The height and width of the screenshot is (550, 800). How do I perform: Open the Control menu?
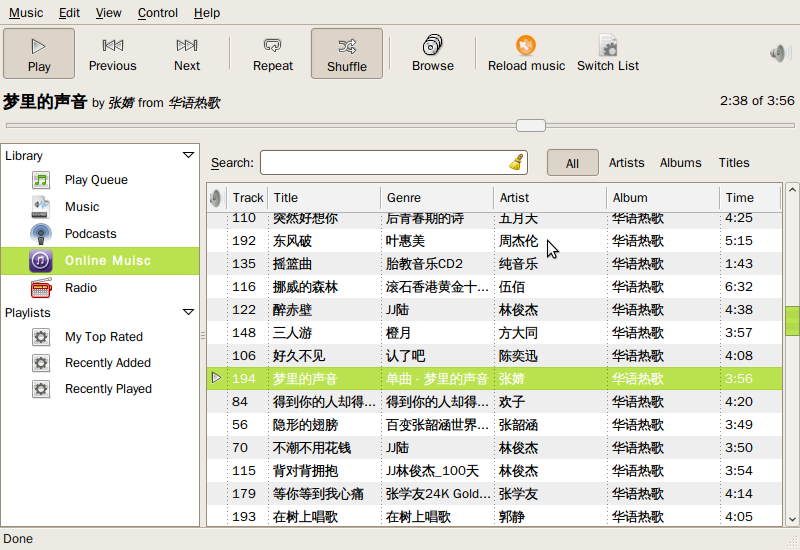(x=158, y=13)
